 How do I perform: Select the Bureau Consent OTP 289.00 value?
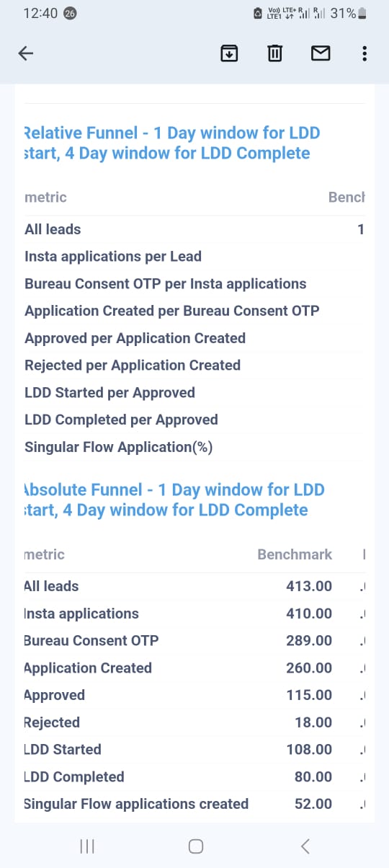[x=309, y=640]
